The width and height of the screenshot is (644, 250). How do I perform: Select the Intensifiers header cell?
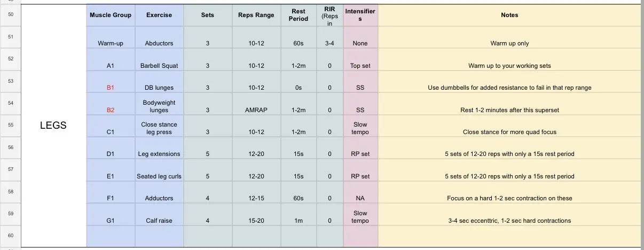(360, 15)
